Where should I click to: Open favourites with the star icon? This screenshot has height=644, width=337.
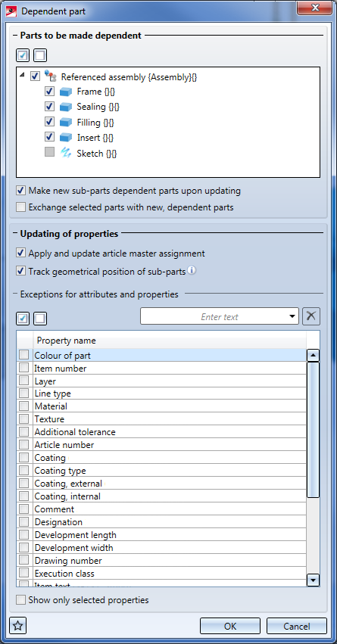(17, 626)
